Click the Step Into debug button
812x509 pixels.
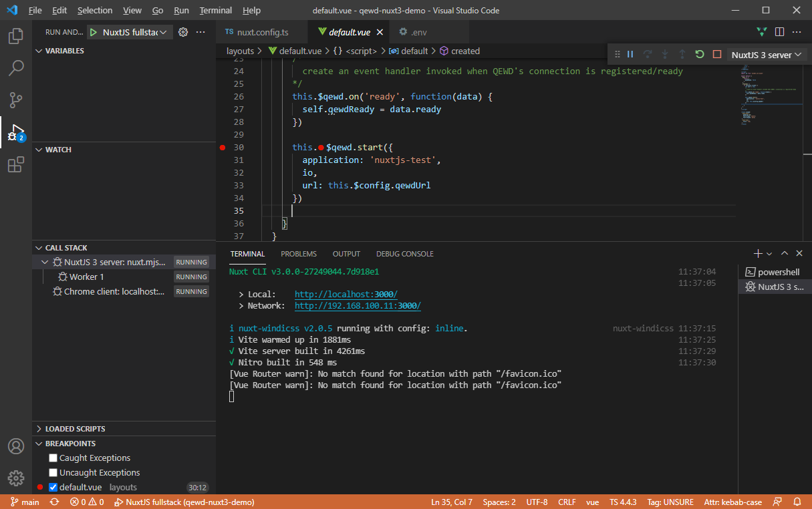click(665, 55)
